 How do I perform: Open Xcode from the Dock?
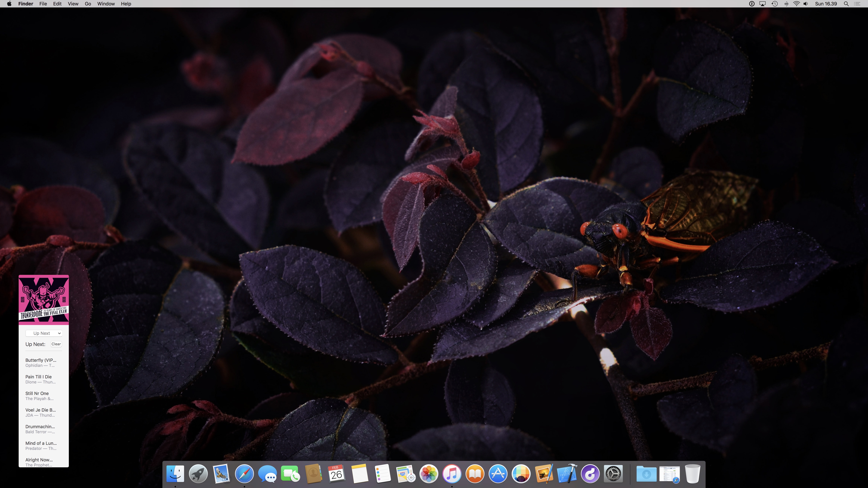[x=567, y=474]
